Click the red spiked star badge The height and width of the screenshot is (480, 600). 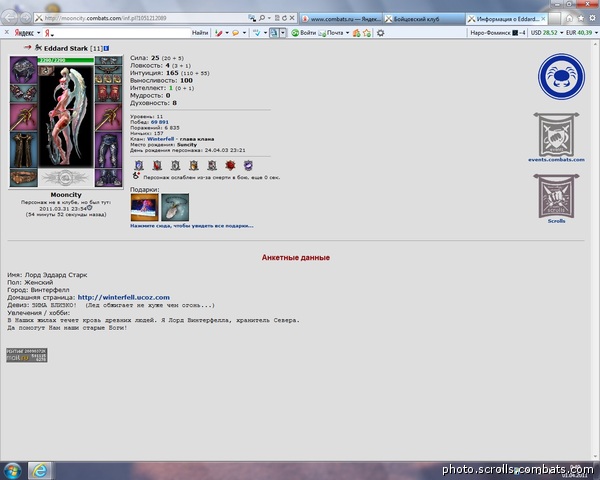point(230,165)
